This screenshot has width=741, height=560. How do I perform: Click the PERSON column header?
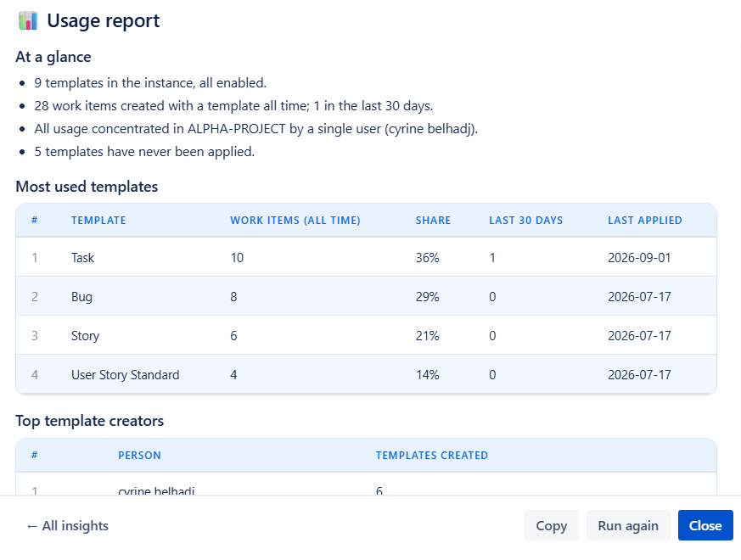coord(139,455)
